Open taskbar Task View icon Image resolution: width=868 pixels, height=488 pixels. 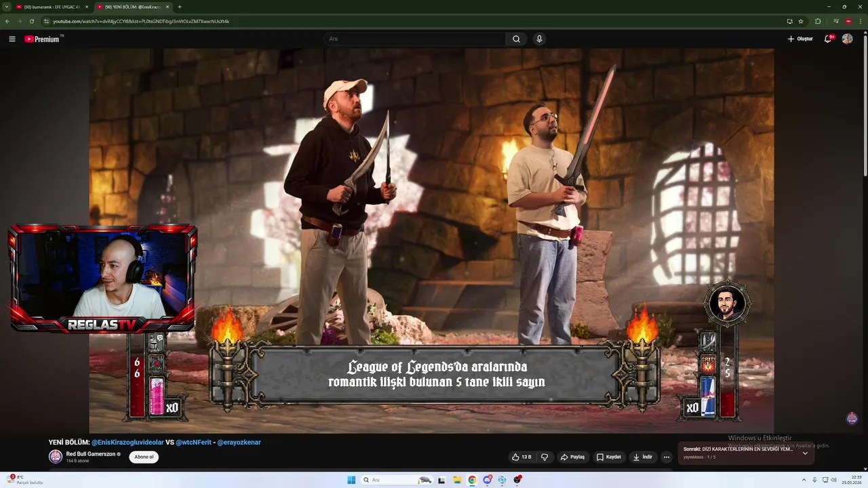click(x=442, y=480)
